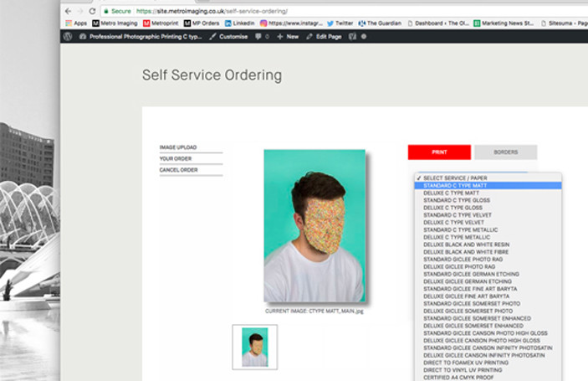Choose Standard C Type Matt

[x=488, y=185]
